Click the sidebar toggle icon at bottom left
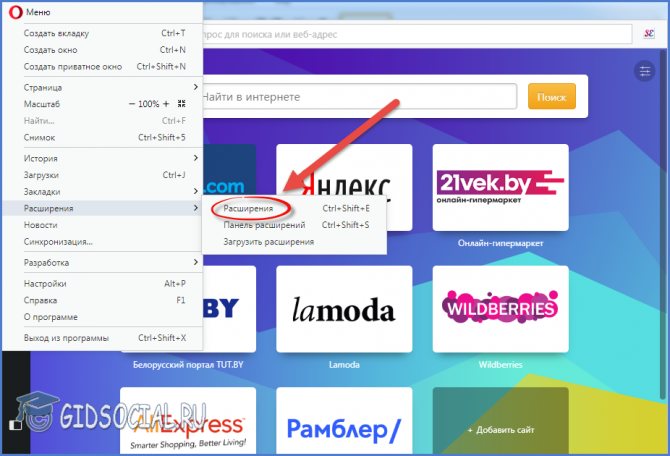 click(x=15, y=424)
